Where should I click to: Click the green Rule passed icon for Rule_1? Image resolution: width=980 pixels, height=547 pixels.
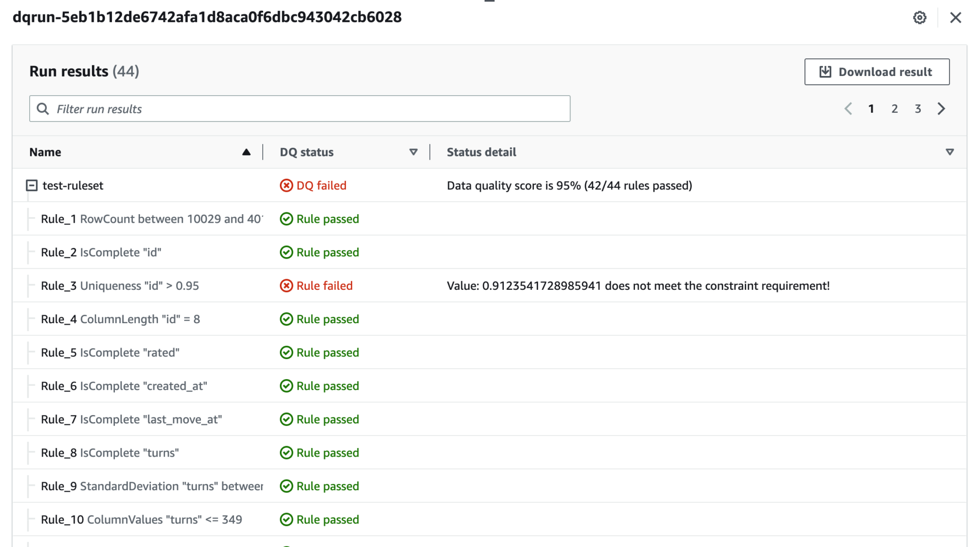(x=286, y=219)
